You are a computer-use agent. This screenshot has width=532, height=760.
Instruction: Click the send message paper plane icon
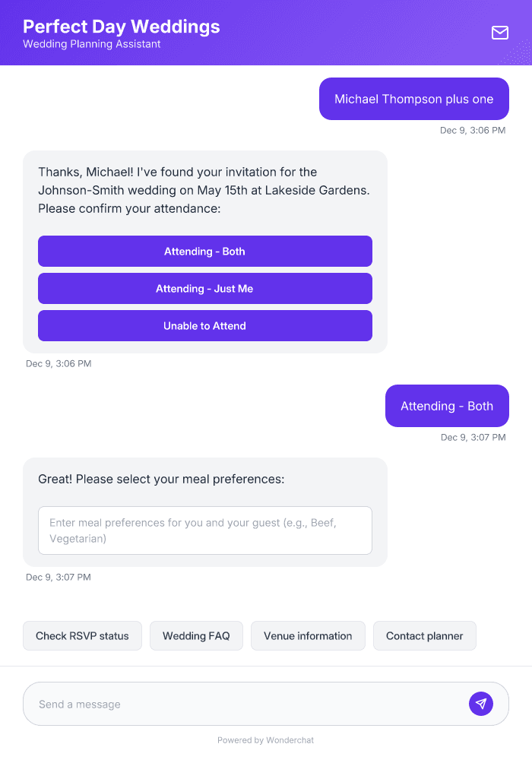pyautogui.click(x=481, y=703)
